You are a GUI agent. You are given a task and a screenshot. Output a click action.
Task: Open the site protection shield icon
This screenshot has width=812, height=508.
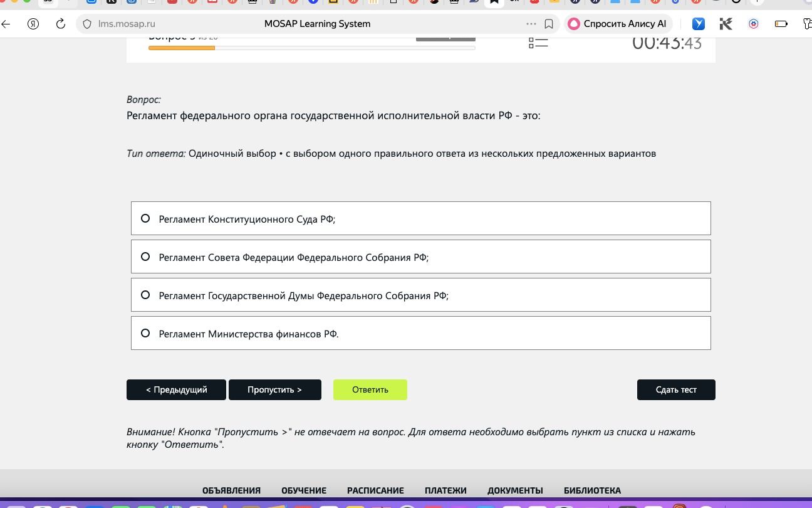click(x=87, y=24)
